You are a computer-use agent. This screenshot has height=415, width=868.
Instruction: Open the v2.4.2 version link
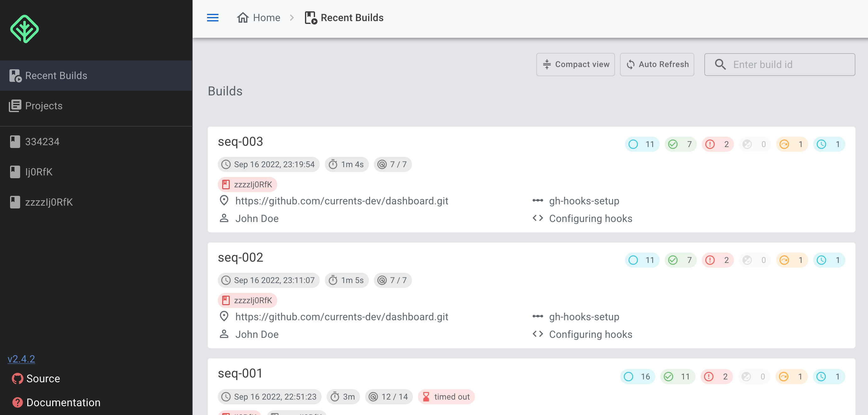coord(21,359)
